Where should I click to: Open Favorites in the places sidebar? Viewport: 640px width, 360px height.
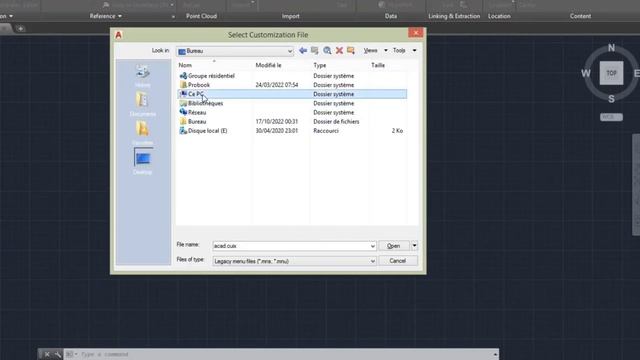pos(142,133)
